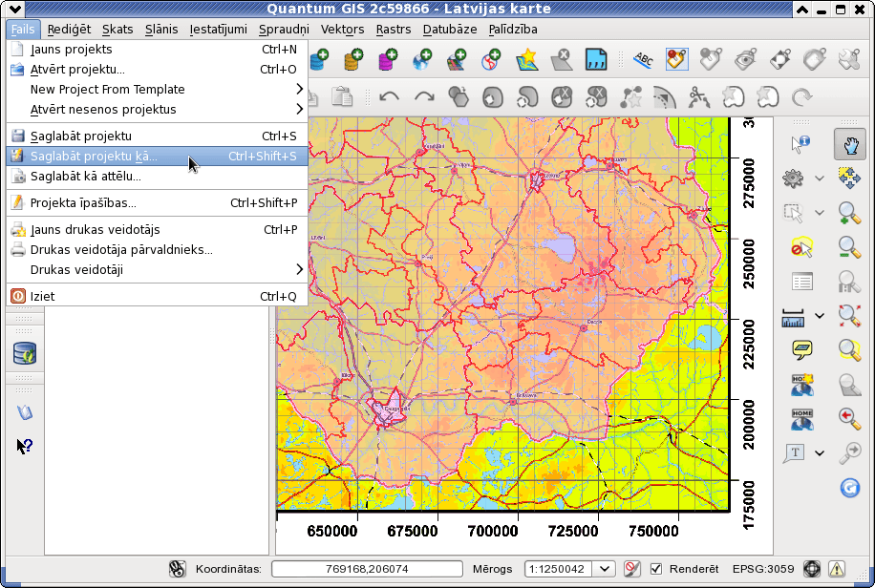Click the Zoom out magnifier icon
This screenshot has width=875, height=588.
[849, 247]
